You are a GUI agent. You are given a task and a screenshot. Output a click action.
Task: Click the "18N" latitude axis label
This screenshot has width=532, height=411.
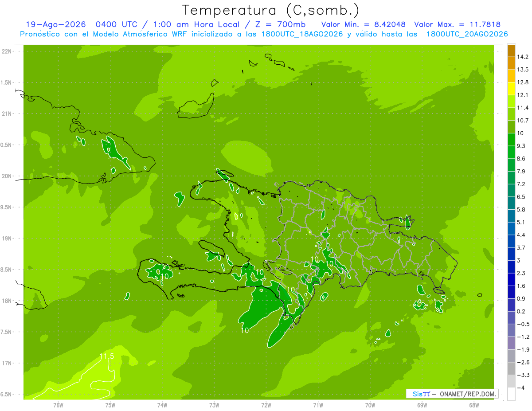(7, 301)
